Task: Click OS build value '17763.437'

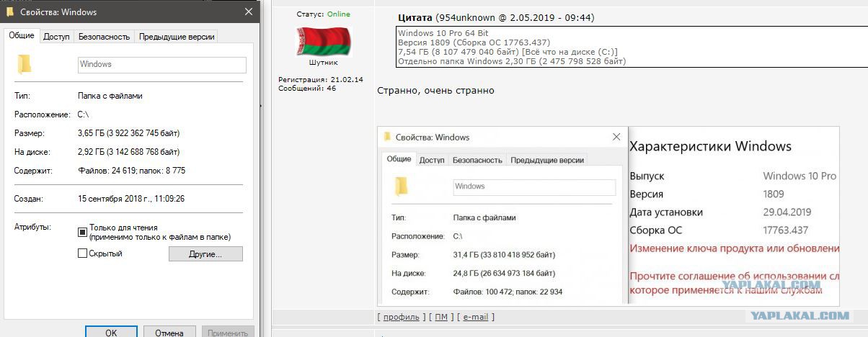Action: coord(786,230)
